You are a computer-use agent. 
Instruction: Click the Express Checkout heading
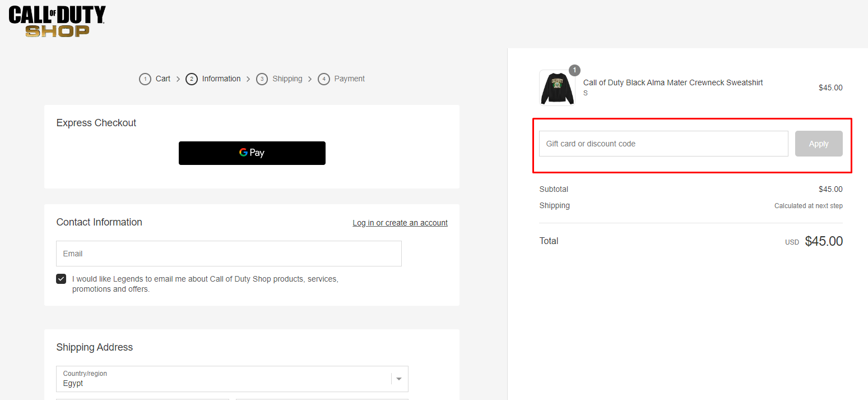point(96,123)
